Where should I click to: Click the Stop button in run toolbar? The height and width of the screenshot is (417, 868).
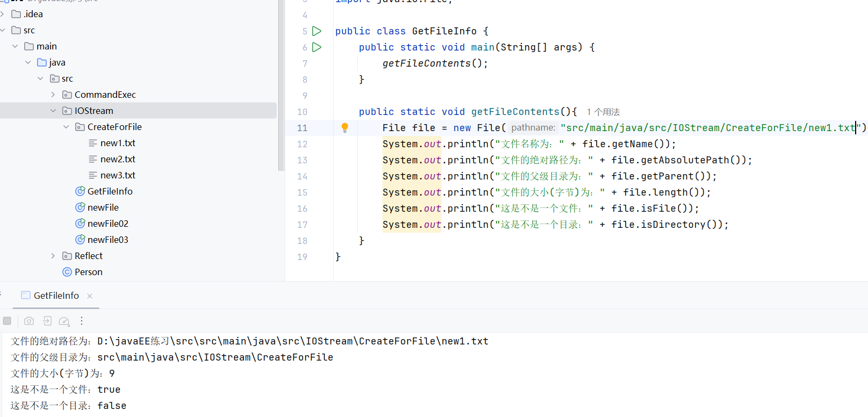tap(7, 321)
